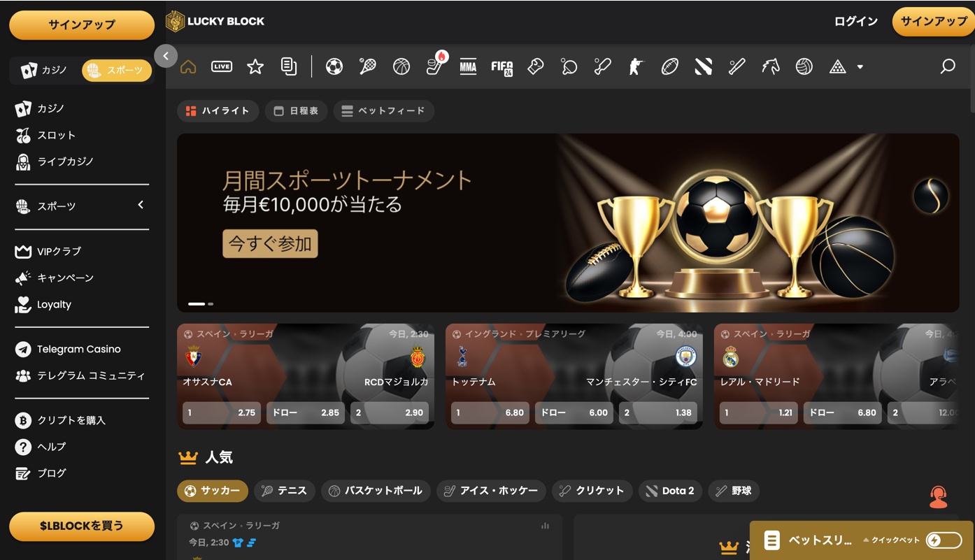Open Loyalty in sidebar
This screenshot has height=560, width=975.
[43, 304]
